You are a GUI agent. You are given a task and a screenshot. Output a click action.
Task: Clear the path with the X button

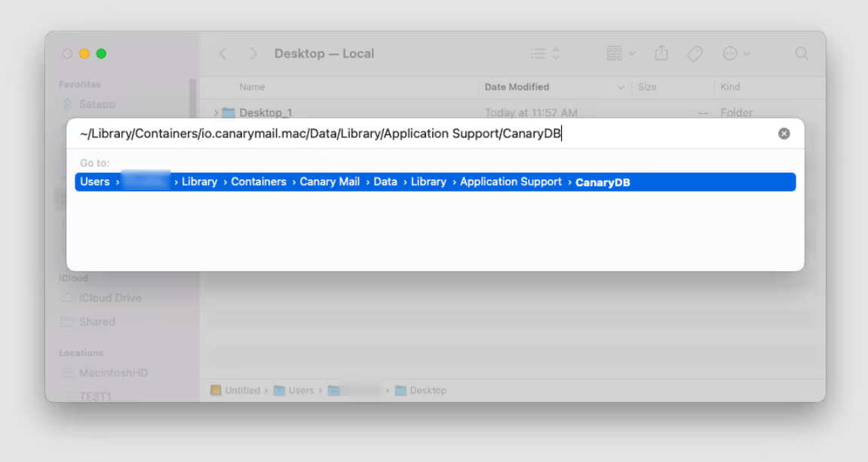click(x=784, y=133)
